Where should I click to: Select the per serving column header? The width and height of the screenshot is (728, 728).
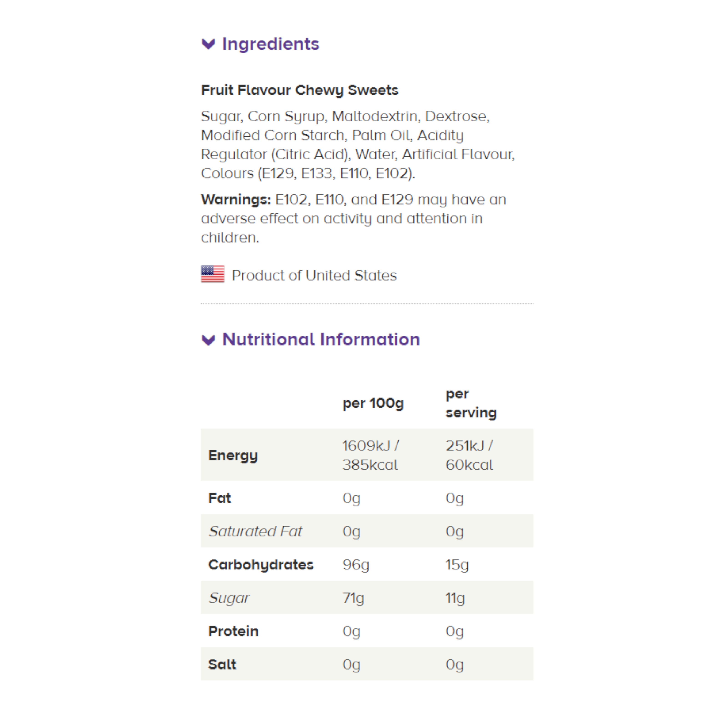[471, 403]
